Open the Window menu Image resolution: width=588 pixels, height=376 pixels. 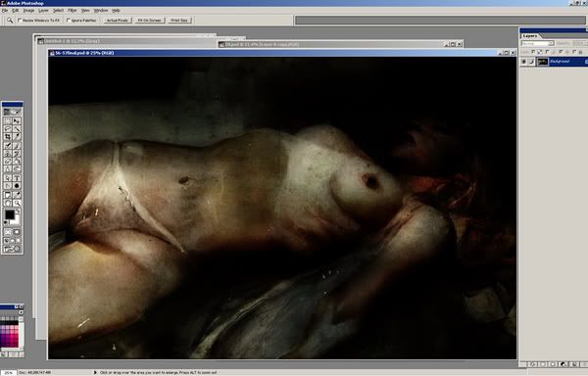tap(101, 11)
